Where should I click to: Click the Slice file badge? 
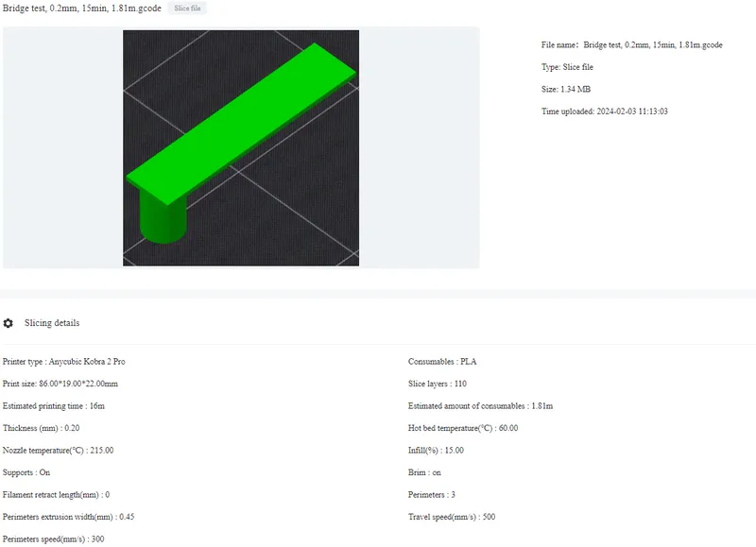click(x=185, y=9)
